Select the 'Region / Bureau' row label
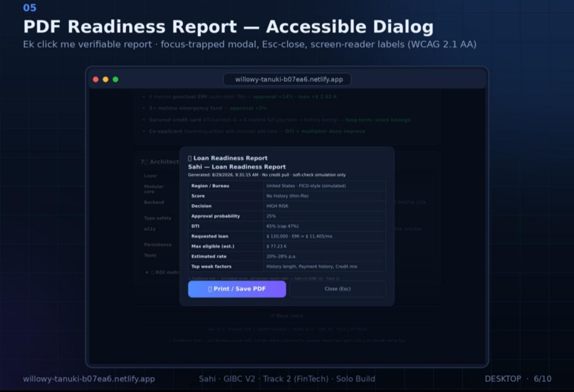The image size is (574, 392). pos(210,186)
